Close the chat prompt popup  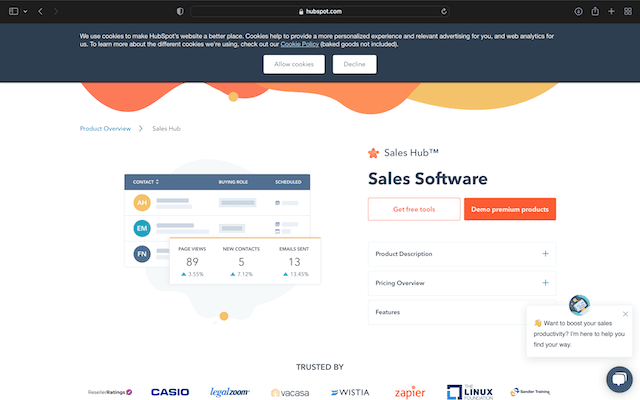coord(625,314)
